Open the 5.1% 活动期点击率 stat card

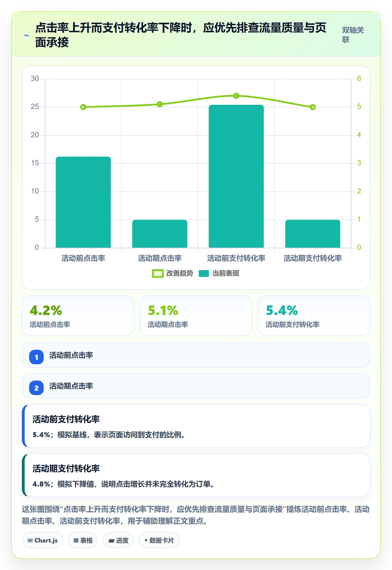click(x=196, y=316)
